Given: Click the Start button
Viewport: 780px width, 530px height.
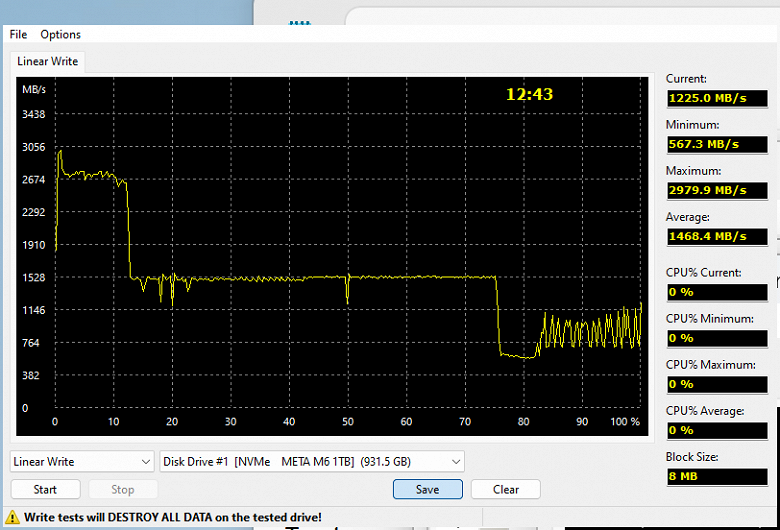Looking at the screenshot, I should pos(45,489).
